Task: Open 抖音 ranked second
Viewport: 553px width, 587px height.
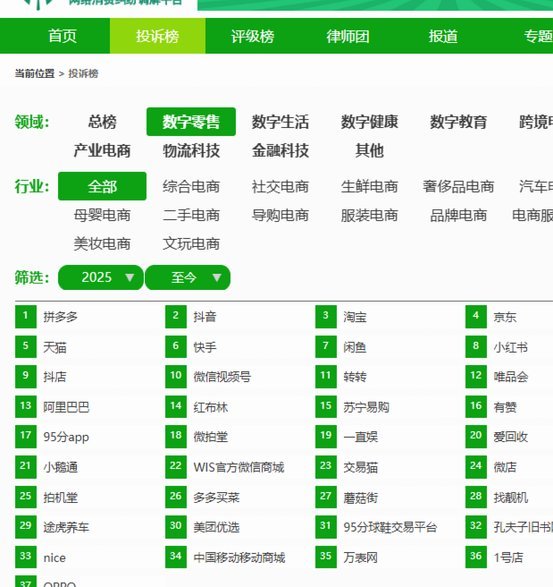Action: click(x=205, y=317)
